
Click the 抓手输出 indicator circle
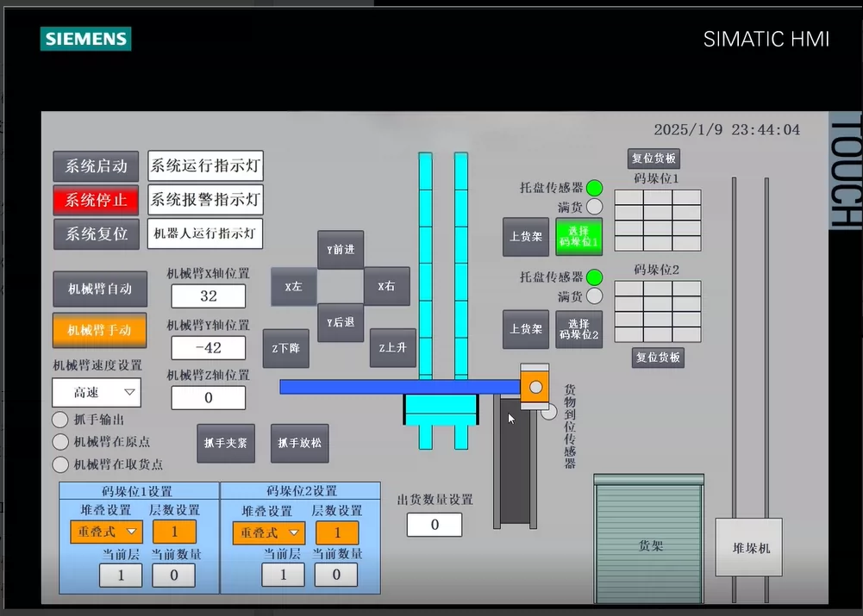point(60,420)
